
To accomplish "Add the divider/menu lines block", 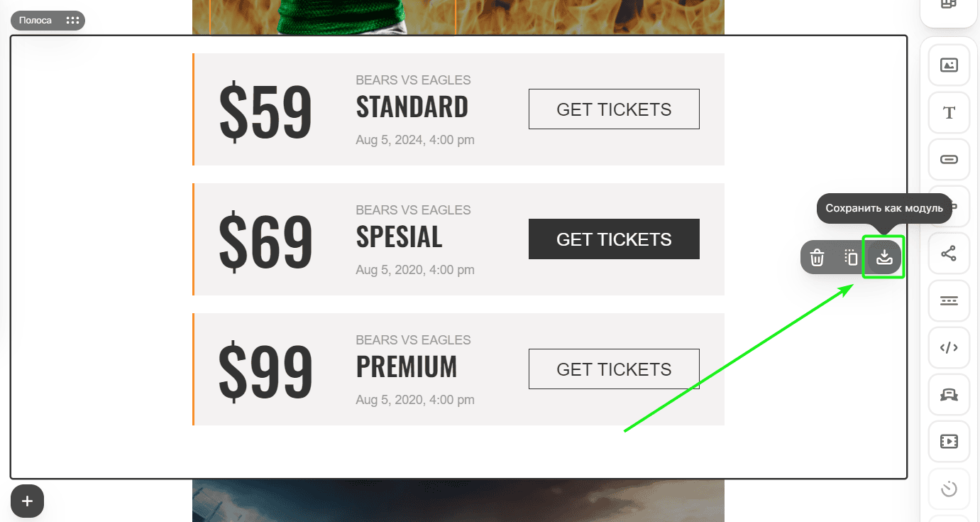I will point(949,300).
